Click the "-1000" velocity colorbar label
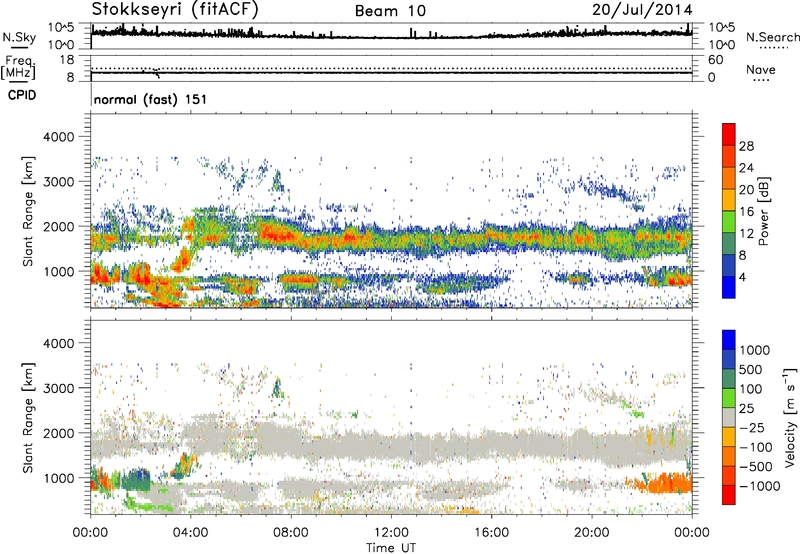Viewport: 800px width, 554px height. tap(759, 486)
